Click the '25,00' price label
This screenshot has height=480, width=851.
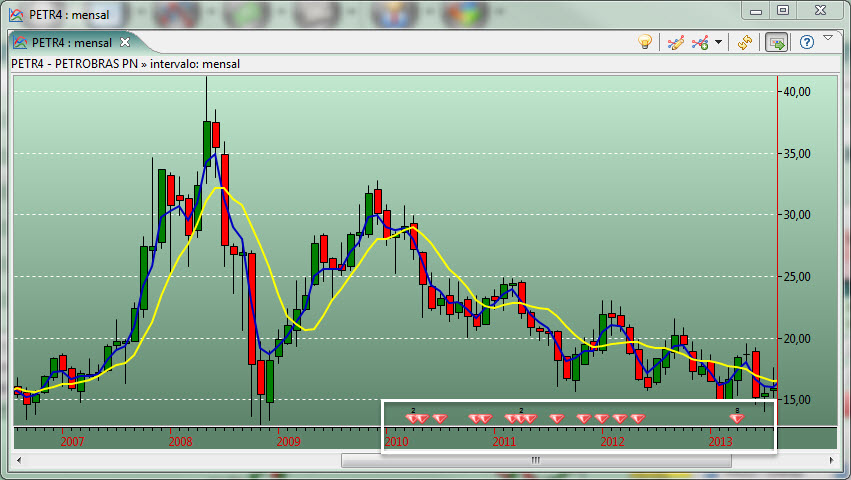797,277
